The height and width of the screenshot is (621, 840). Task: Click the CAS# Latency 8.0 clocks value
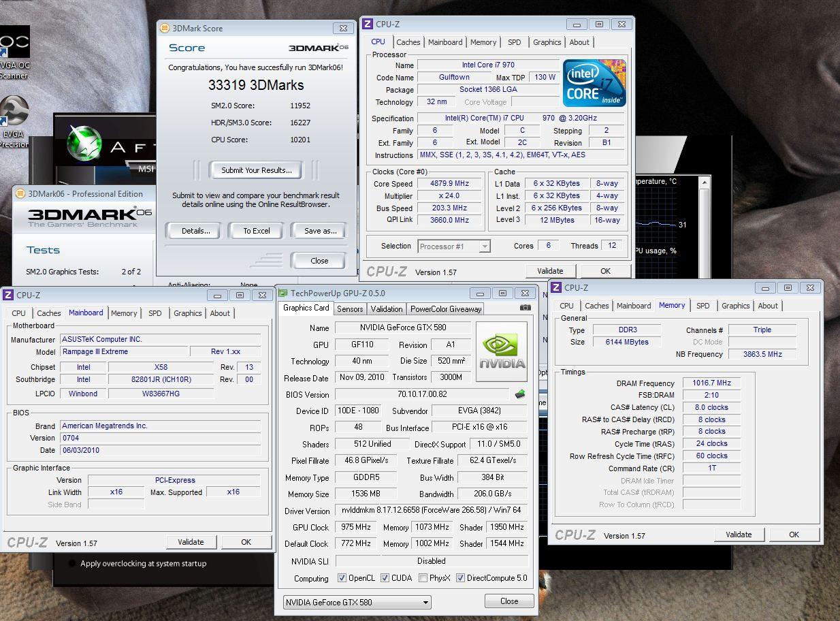tap(711, 408)
